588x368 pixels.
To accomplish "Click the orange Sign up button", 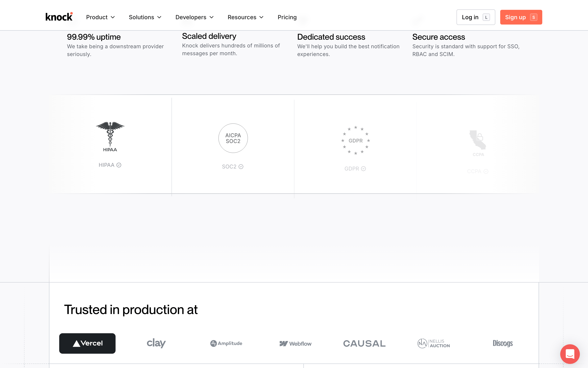I will pos(521,17).
